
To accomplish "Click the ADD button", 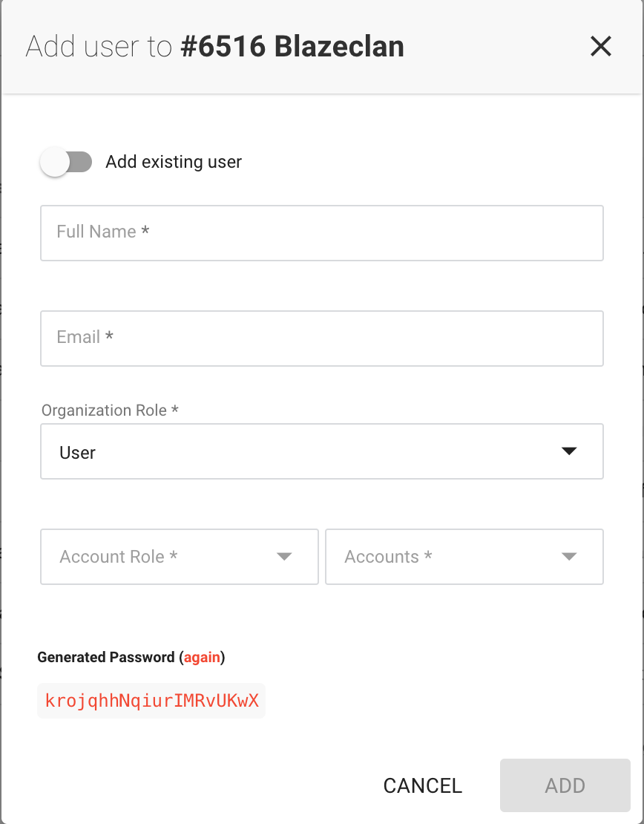I will click(x=565, y=785).
